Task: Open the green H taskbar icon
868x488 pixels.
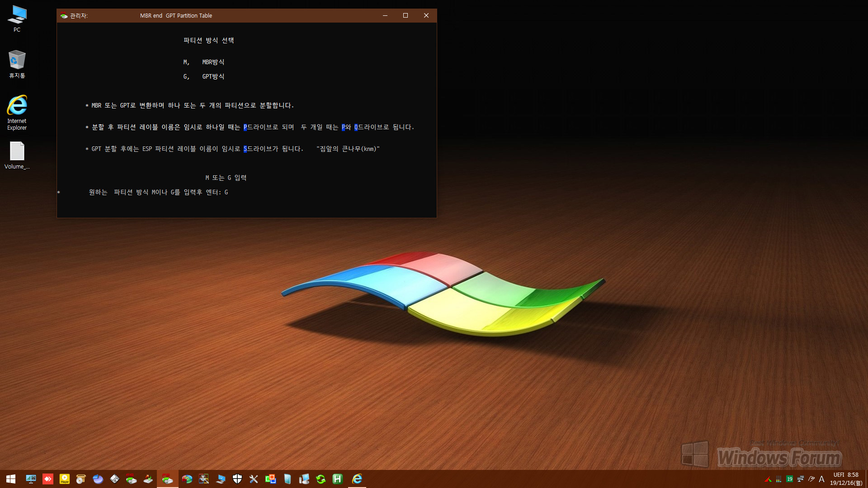Action: coord(338,479)
